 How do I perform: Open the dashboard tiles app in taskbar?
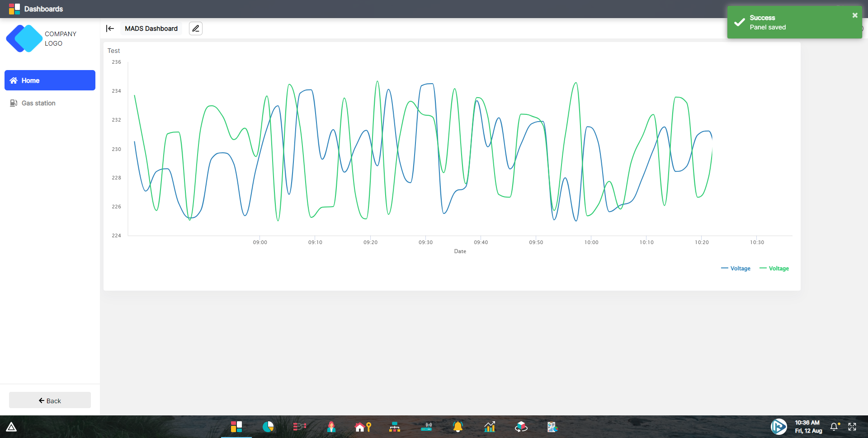[x=236, y=426]
